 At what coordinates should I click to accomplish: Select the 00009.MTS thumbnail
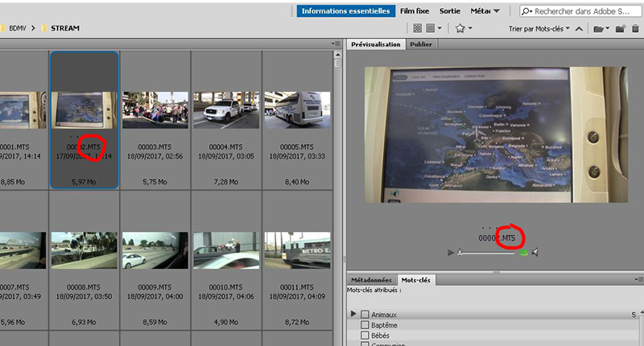point(155,250)
